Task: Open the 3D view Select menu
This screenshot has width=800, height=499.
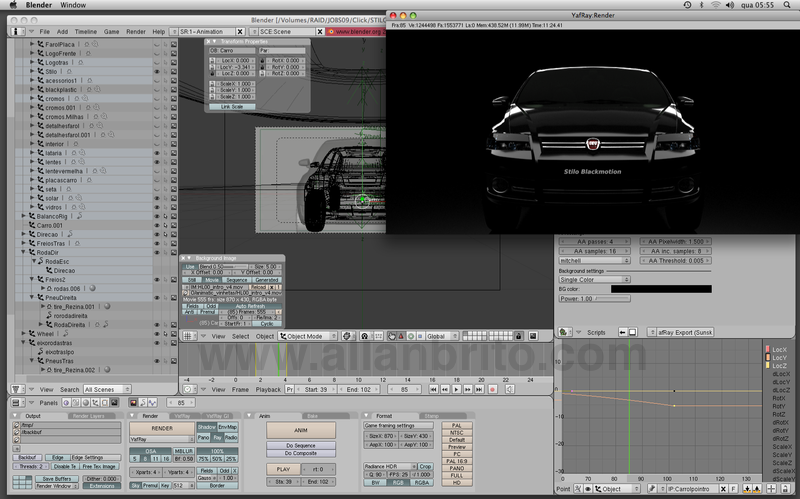Action: [x=240, y=336]
